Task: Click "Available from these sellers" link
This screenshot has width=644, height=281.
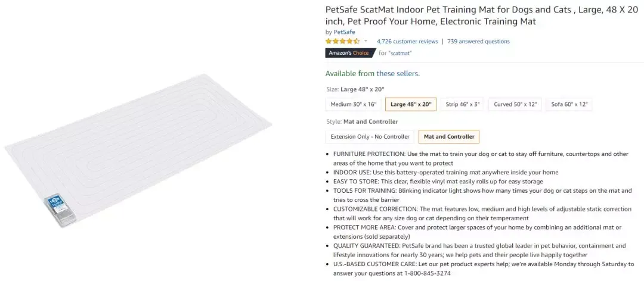Action: pos(372,74)
